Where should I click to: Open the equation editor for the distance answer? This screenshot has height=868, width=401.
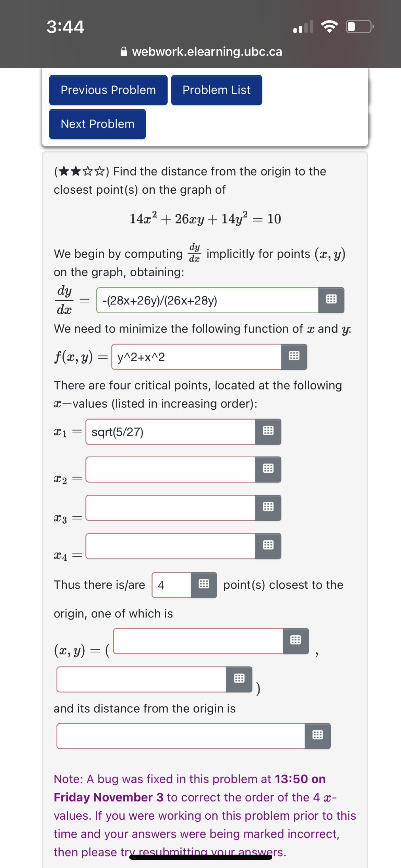(317, 735)
